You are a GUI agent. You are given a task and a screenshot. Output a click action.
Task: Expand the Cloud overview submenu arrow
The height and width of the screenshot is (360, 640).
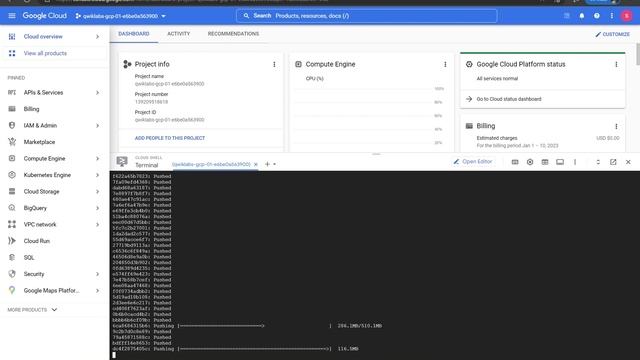pyautogui.click(x=98, y=37)
